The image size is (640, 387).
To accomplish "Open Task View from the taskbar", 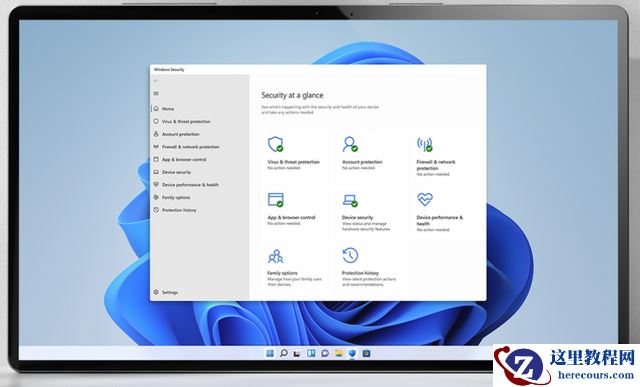I will [x=297, y=353].
